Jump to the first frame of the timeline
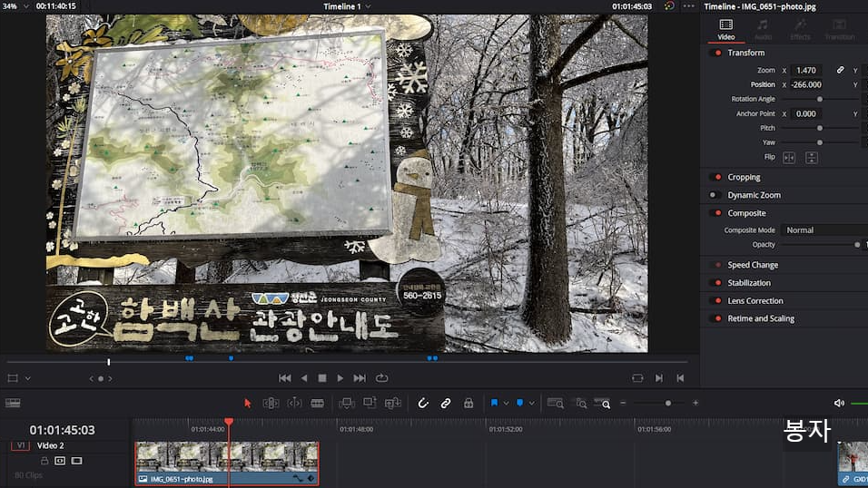The height and width of the screenshot is (488, 868). pos(284,378)
